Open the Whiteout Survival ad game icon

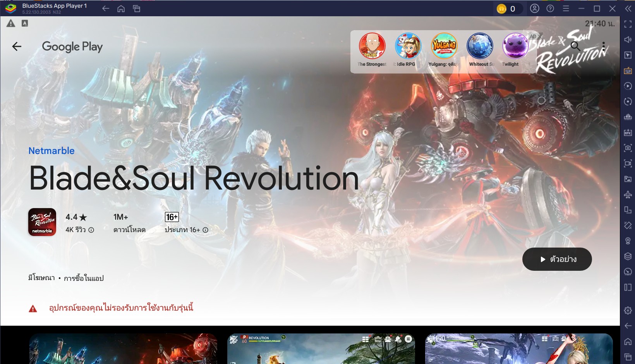point(480,46)
